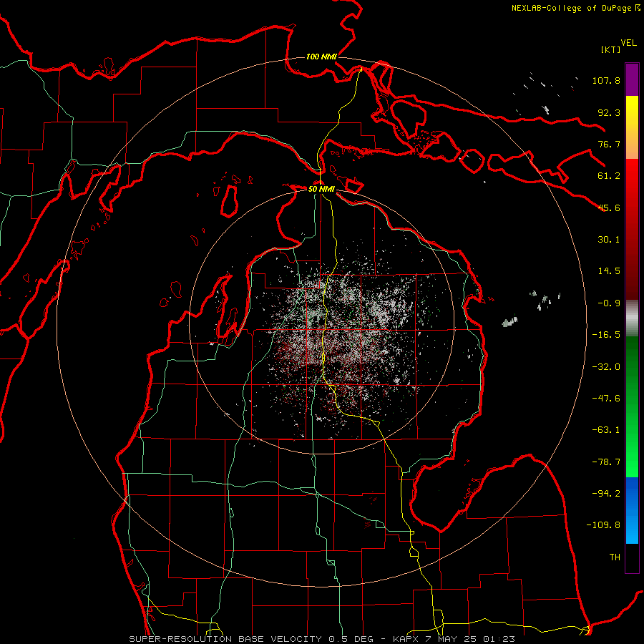The height and width of the screenshot is (644, 644).
Task: Click the 100 NMI range ring label
Action: click(x=321, y=57)
